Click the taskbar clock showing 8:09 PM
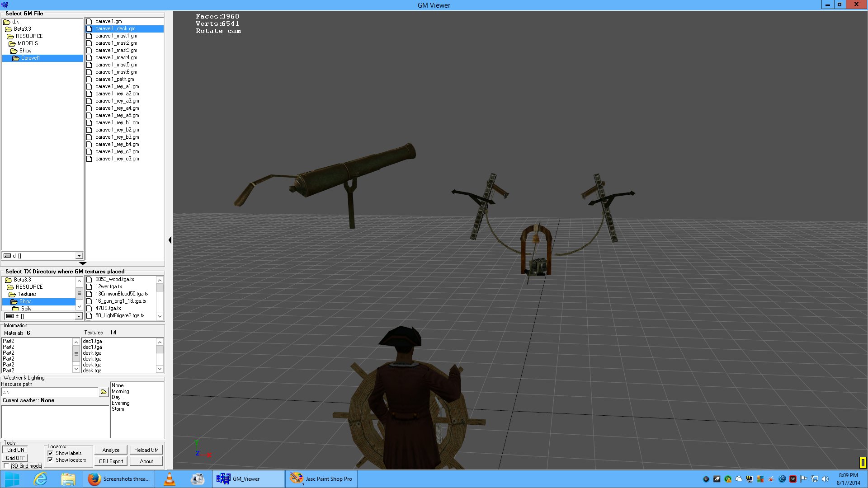 tap(848, 479)
